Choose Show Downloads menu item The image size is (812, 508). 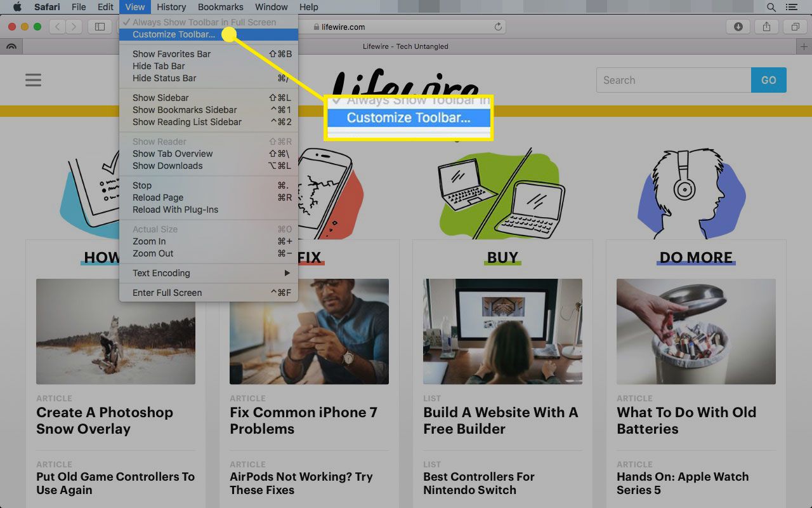tap(209, 166)
